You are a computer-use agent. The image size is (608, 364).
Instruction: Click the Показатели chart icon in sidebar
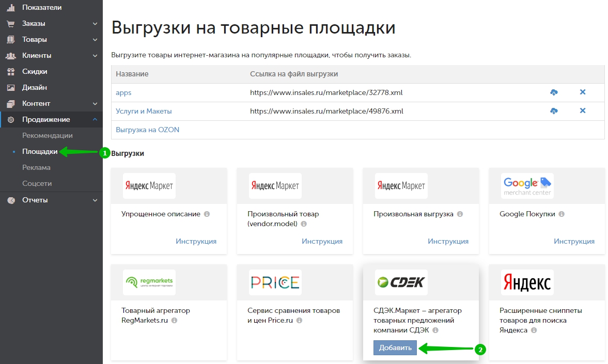[11, 7]
